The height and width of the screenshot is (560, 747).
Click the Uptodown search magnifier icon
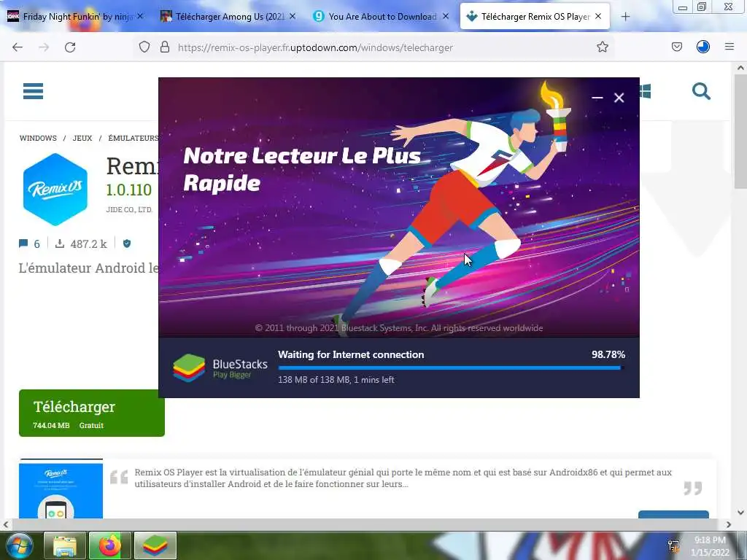701,91
